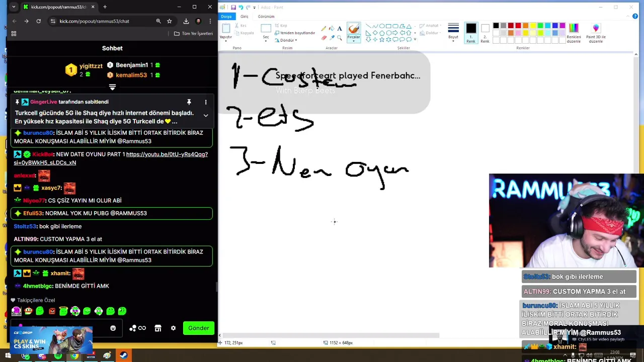Select the kick.com popout browser tab

[58, 7]
